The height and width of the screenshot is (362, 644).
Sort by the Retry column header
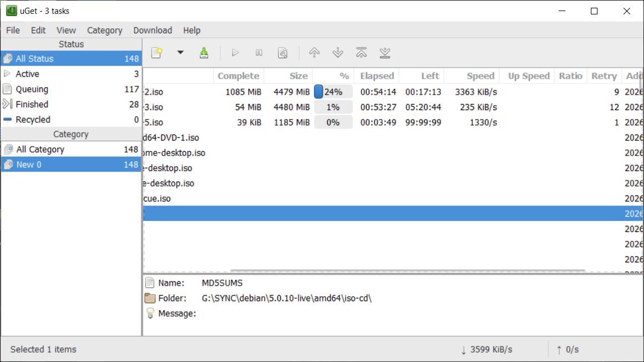point(604,76)
